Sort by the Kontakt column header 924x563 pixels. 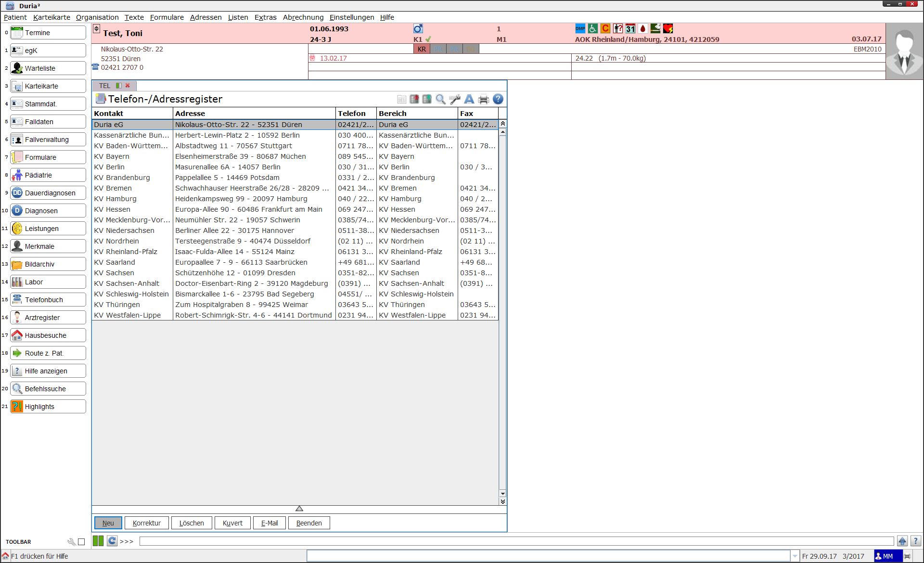(132, 114)
